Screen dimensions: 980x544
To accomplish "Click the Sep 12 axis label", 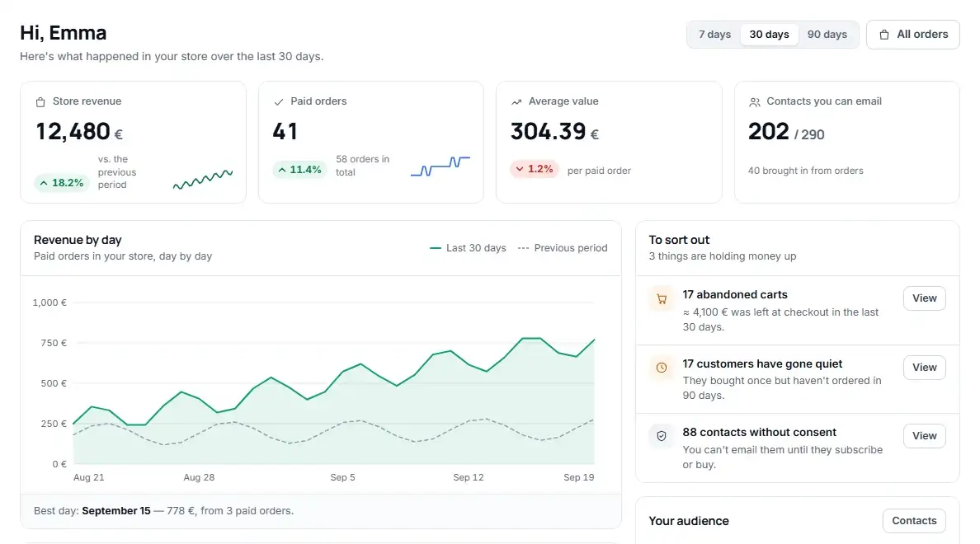I will click(468, 477).
